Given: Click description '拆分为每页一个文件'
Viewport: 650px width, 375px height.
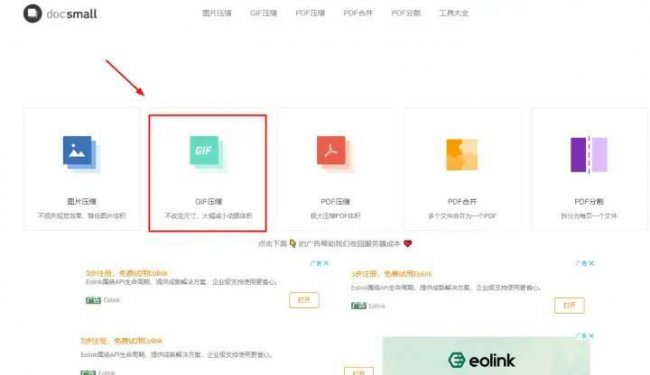Looking at the screenshot, I should click(x=589, y=215).
